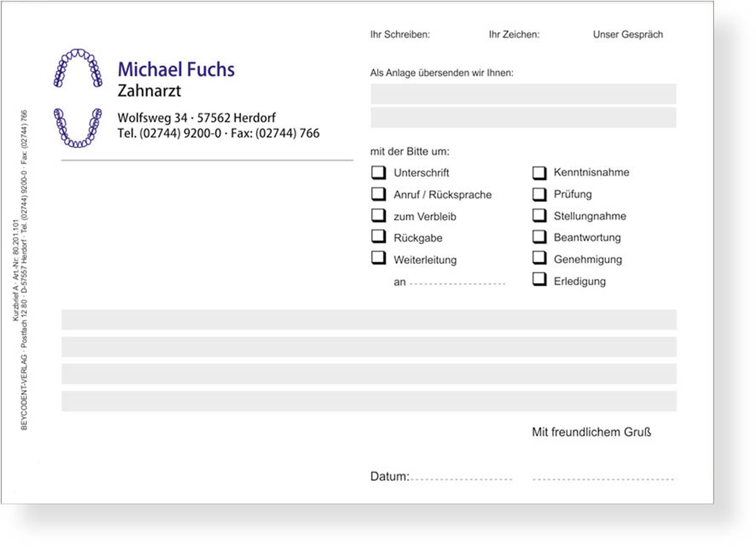Click the signature line under Mit freundlichem Gruß

(x=604, y=479)
